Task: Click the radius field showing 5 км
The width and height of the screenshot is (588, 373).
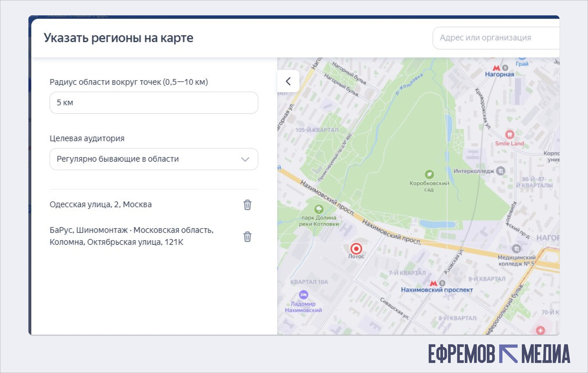Action: [154, 103]
